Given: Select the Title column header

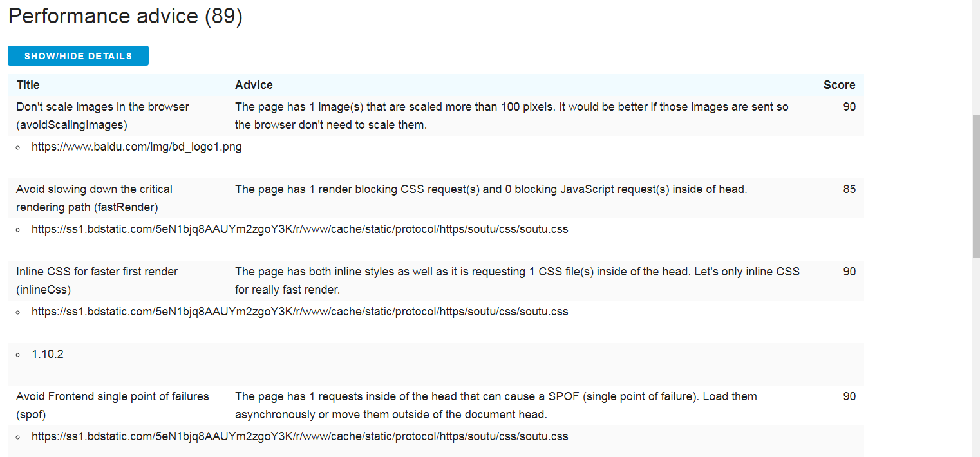Looking at the screenshot, I should [28, 85].
